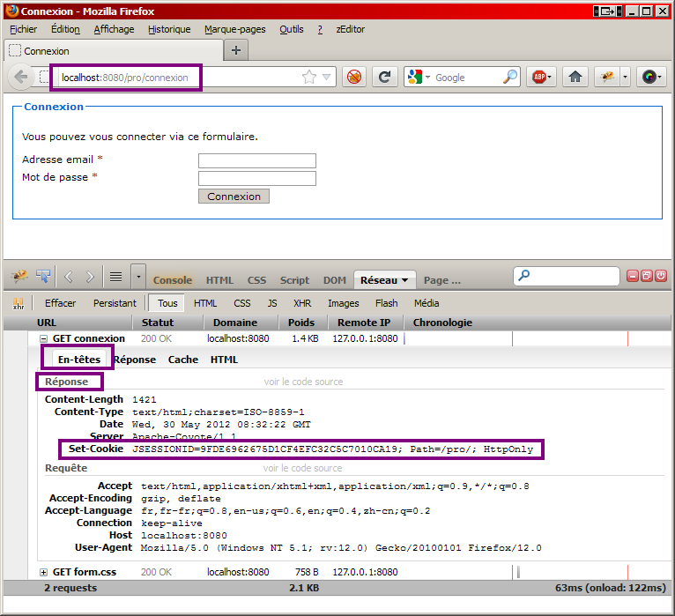Viewport: 675px width, 616px height.
Task: Activate the Firebug inspect element icon
Action: coord(43,277)
